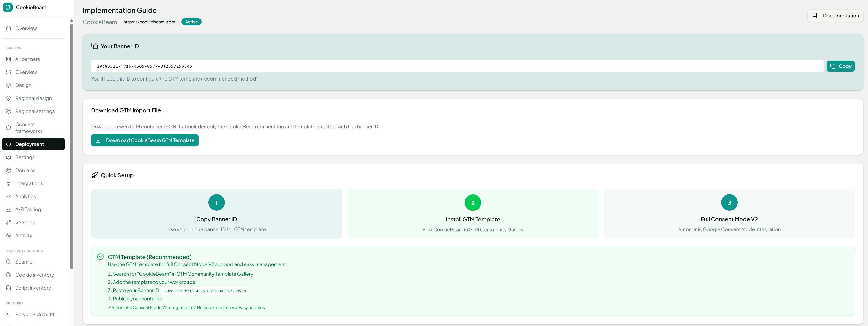868x326 pixels.
Task: Open the Documentation button
Action: pyautogui.click(x=835, y=16)
